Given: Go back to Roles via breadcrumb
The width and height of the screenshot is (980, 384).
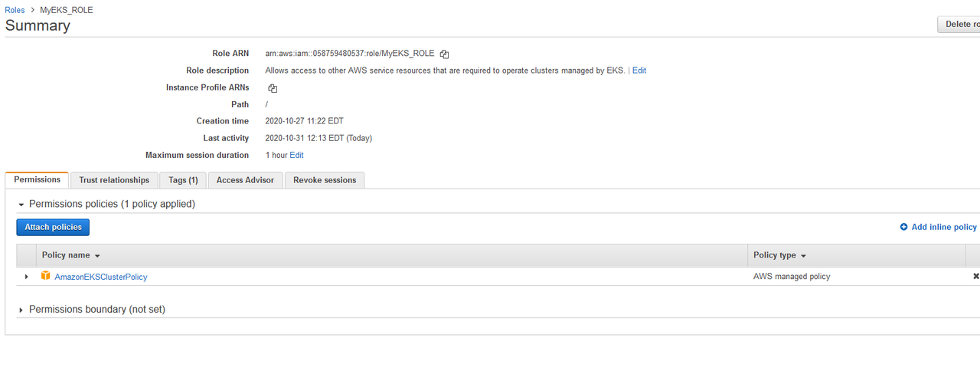Looking at the screenshot, I should (15, 11).
